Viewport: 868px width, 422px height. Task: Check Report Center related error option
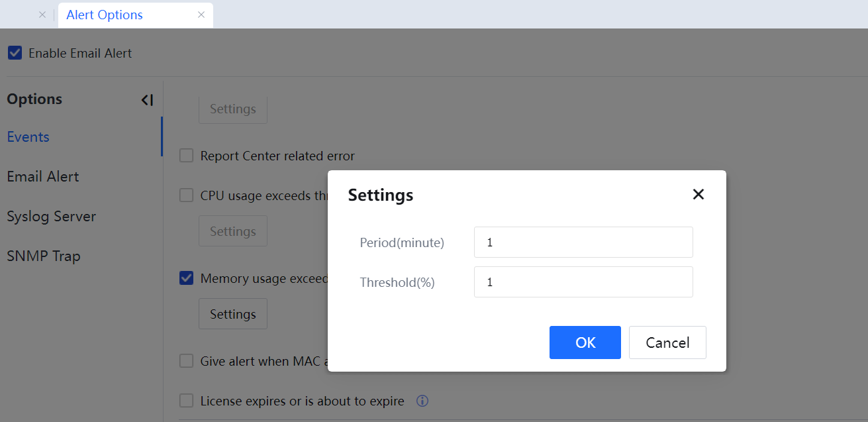[x=187, y=156]
